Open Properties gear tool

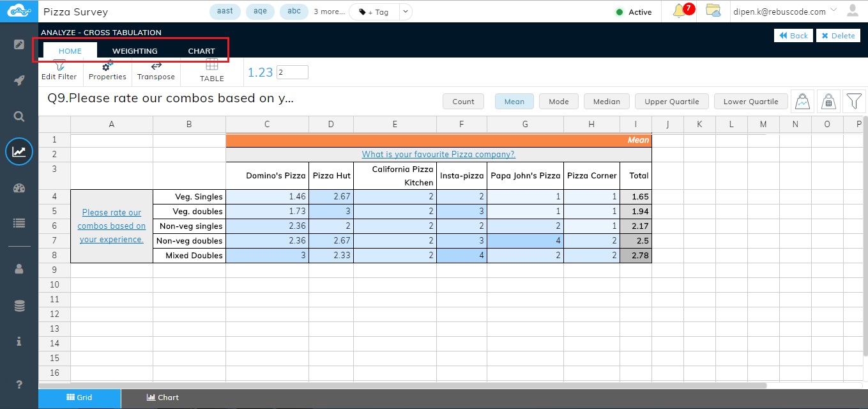pos(107,70)
